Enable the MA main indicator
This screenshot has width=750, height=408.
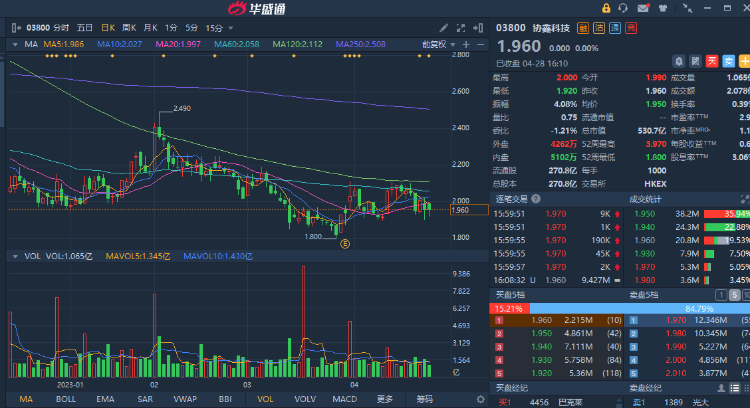pyautogui.click(x=26, y=399)
